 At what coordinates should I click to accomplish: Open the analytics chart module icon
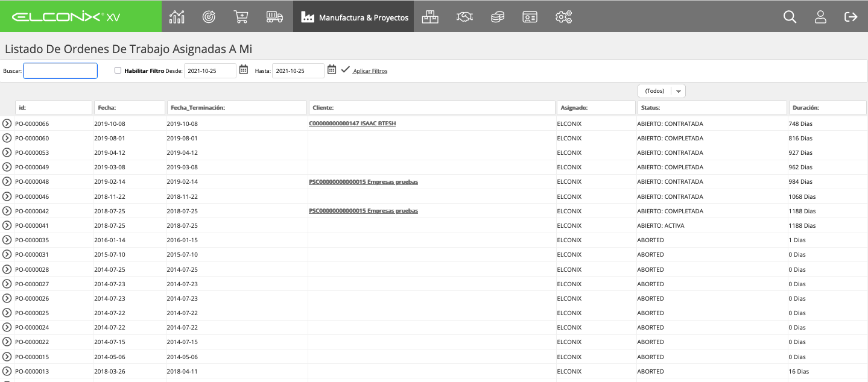177,17
